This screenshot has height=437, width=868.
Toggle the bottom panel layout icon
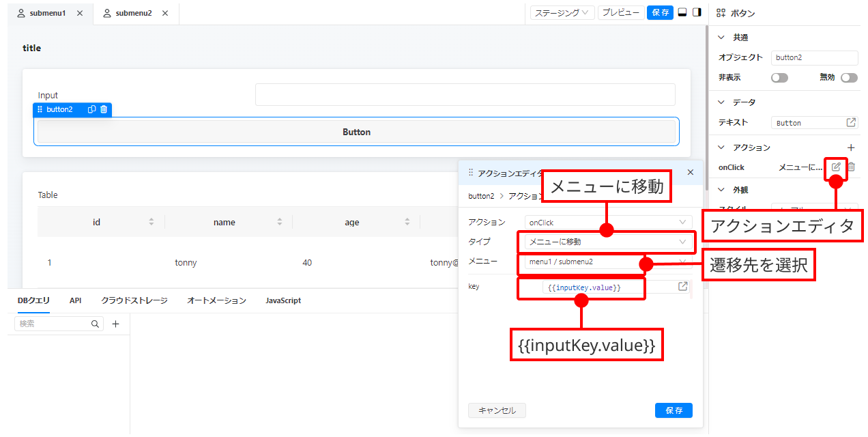click(682, 12)
